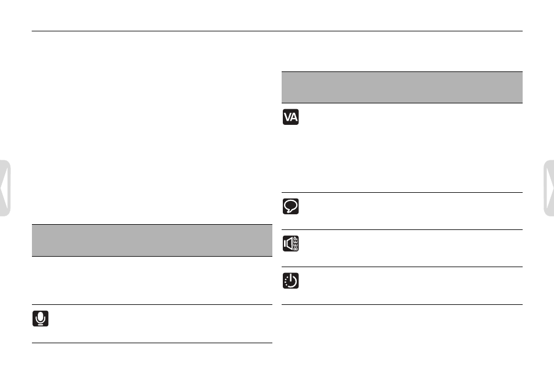Click the gray header bar in left column
This screenshot has height=392, width=554.
[x=152, y=240]
